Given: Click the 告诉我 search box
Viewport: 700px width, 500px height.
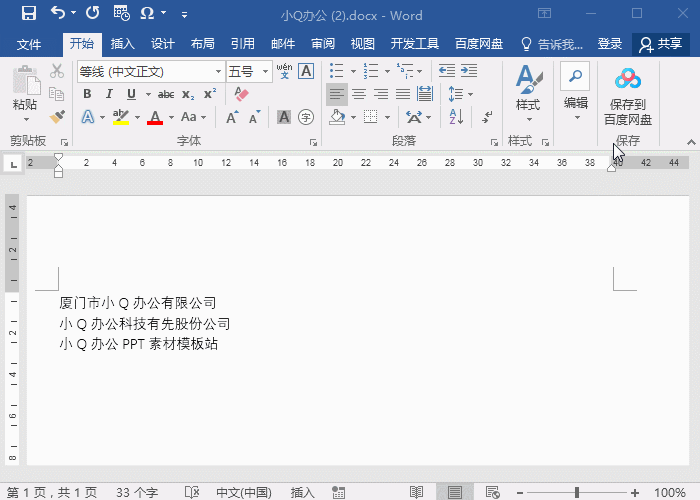Looking at the screenshot, I should (552, 44).
